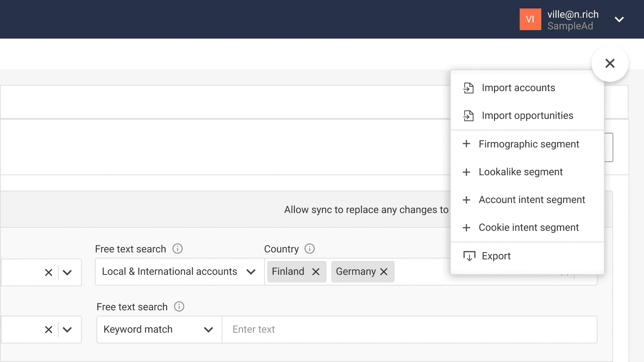Click the Import opportunities icon
The height and width of the screenshot is (362, 644).
[468, 115]
